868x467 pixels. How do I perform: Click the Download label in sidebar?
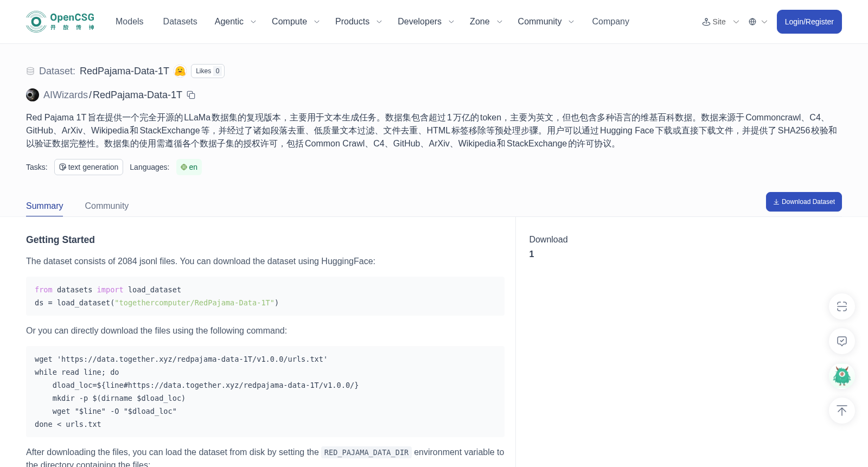[548, 240]
